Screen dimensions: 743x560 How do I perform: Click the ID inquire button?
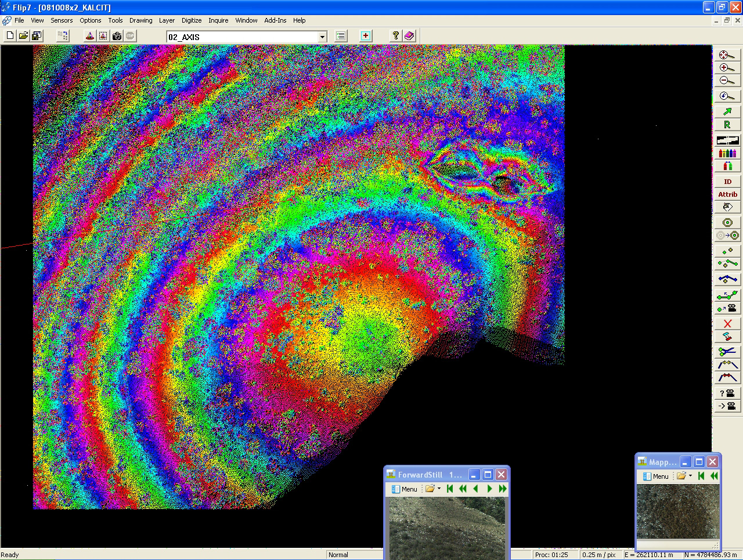click(727, 182)
